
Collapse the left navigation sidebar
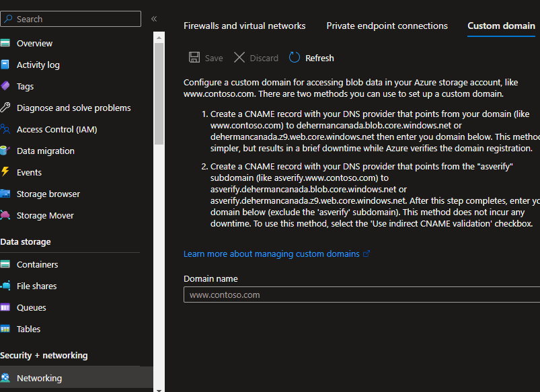[x=154, y=19]
